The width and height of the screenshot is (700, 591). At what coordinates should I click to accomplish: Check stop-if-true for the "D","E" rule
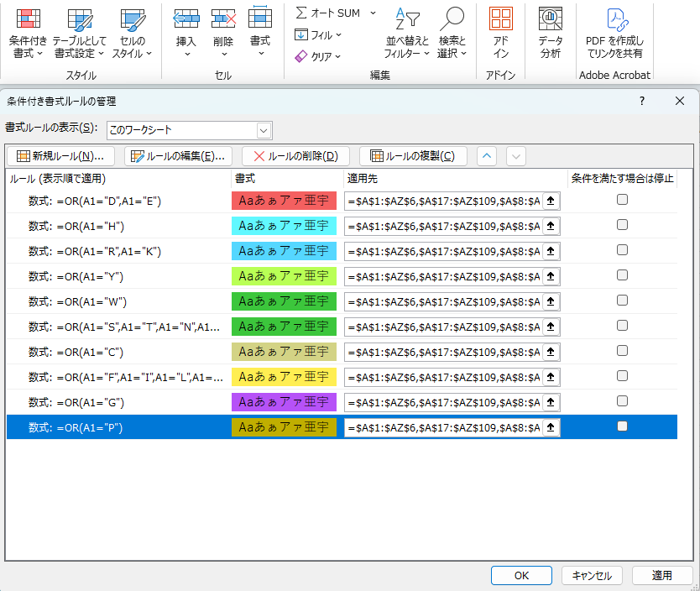point(622,200)
